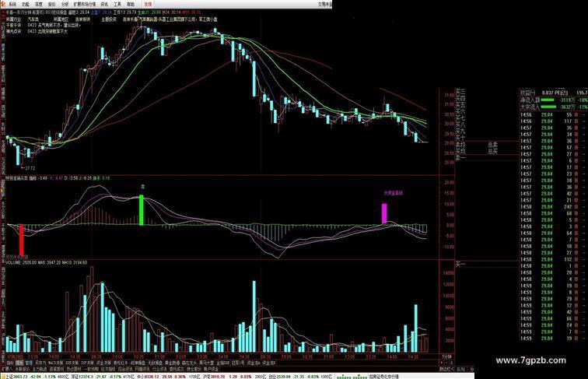
Task: Click the 27.72 low price label
Action: pyautogui.click(x=30, y=168)
